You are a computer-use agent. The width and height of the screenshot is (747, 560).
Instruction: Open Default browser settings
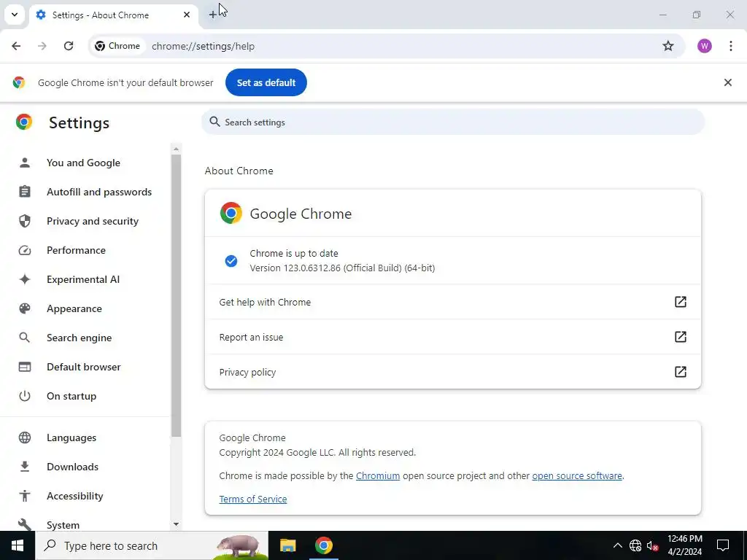tap(83, 367)
